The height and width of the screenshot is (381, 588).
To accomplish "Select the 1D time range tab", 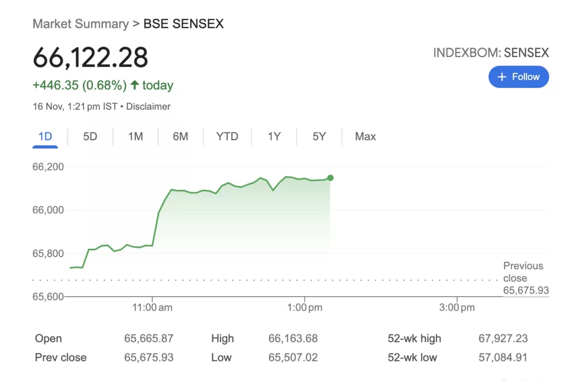I will tap(45, 137).
